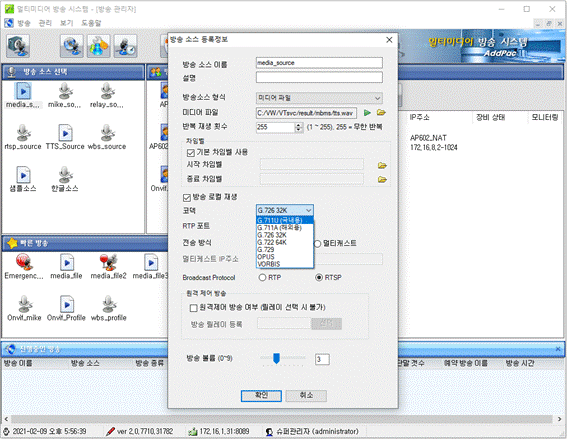The height and width of the screenshot is (439, 567).
Task: Open the 관리 menu
Action: coord(45,23)
